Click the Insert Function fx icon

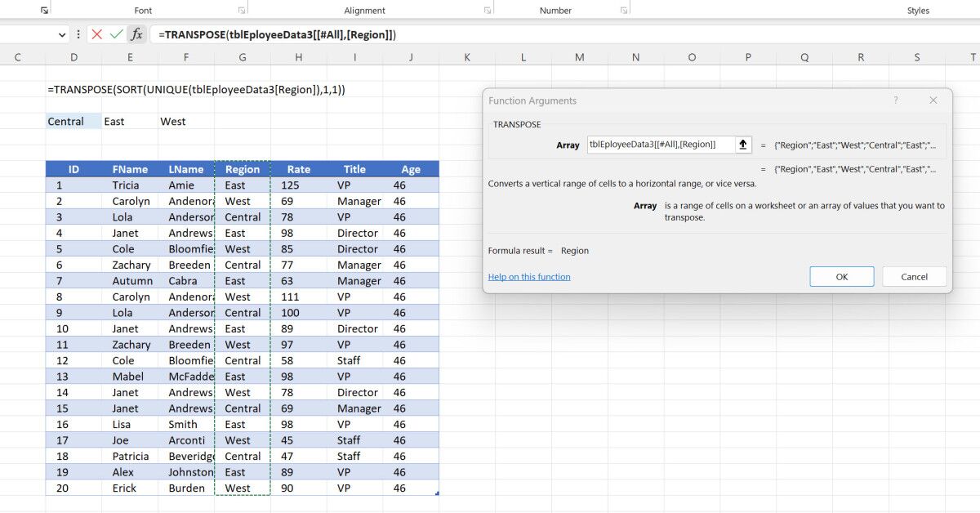pos(136,34)
